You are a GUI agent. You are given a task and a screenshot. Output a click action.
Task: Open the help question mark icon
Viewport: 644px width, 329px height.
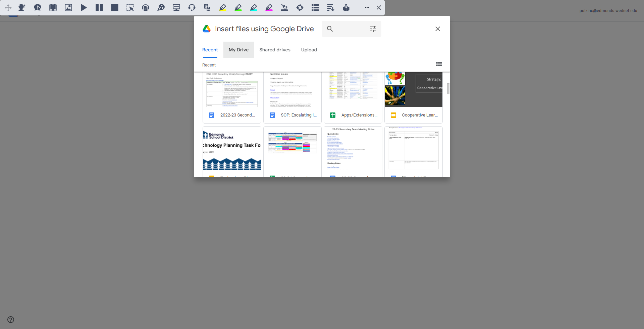11,320
